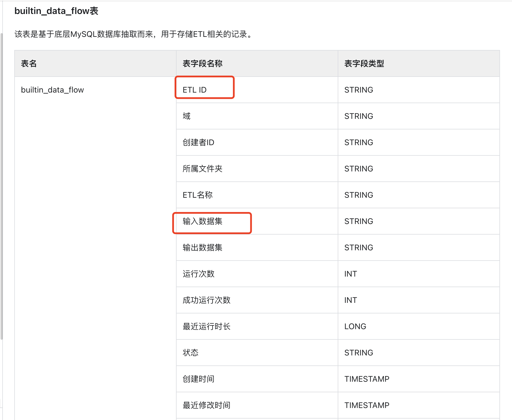Select the 运行次数 field row
The height and width of the screenshot is (420, 512).
tap(198, 274)
